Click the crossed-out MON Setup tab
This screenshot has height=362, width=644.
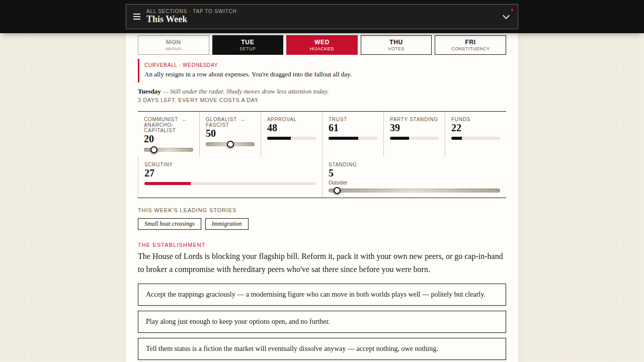(x=174, y=45)
